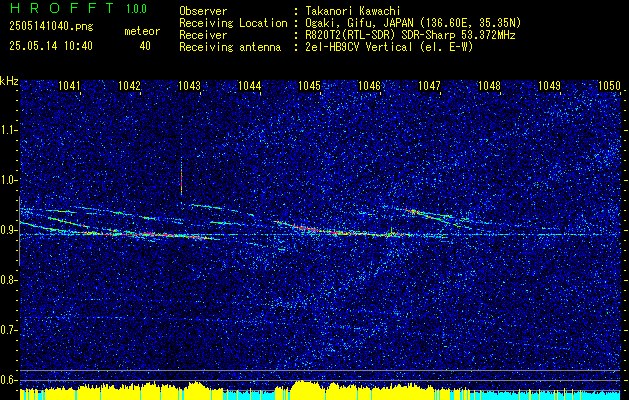Click the Receiving Location Ogaki, Gifu text

click(413, 23)
